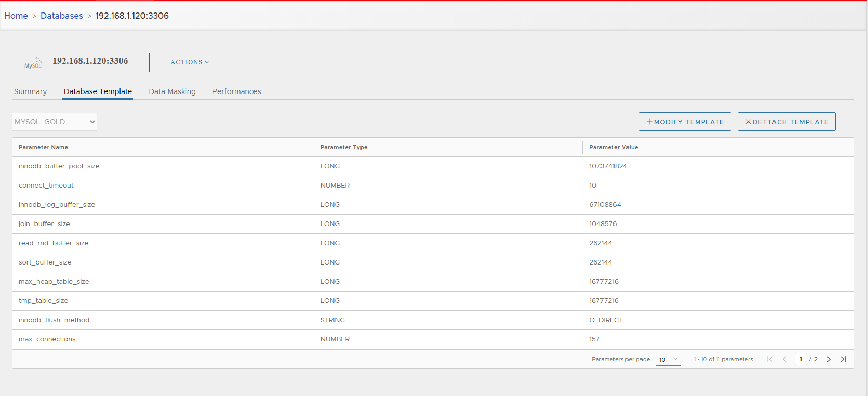Go to next parameters page

829,359
